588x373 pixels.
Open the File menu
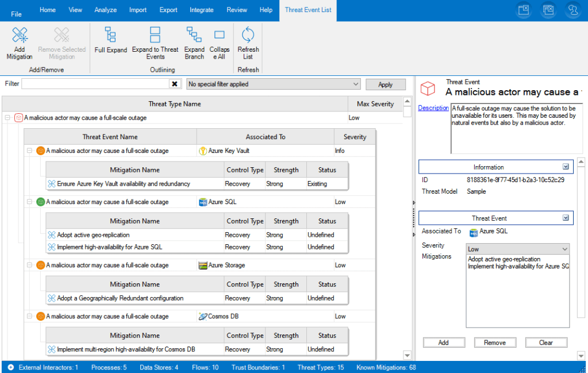pos(16,14)
